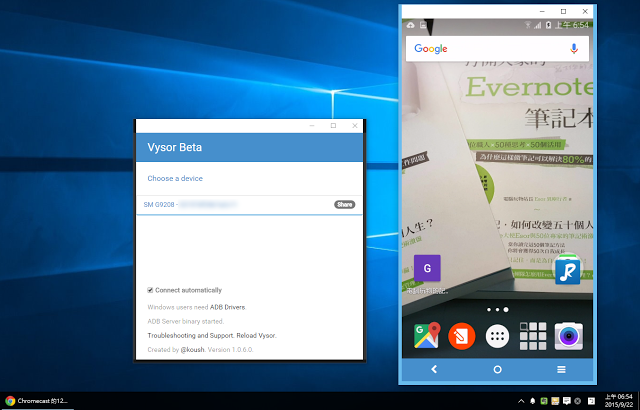Viewport: 640px width, 410px height.
Task: Click the green Evernote tray icon
Action: [x=544, y=401]
